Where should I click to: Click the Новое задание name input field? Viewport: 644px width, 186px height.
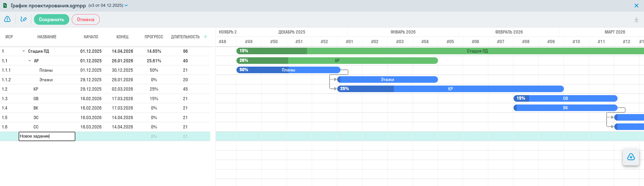[x=47, y=136]
